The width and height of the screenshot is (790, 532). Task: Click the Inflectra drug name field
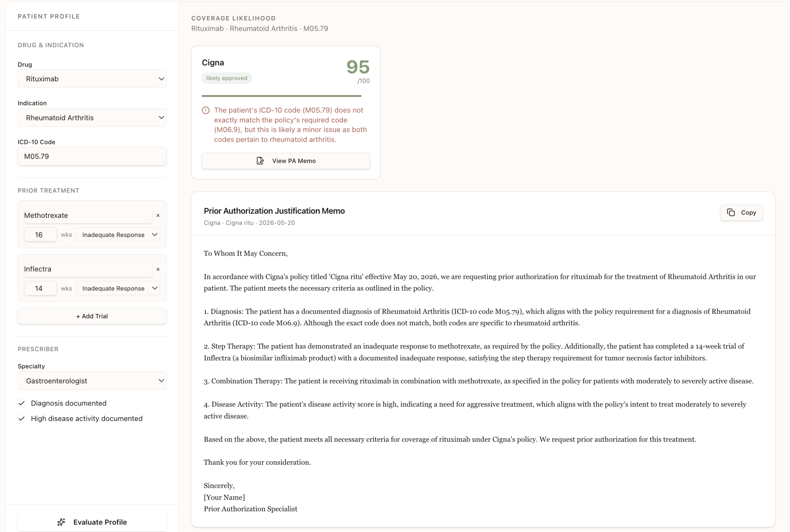[88, 269]
